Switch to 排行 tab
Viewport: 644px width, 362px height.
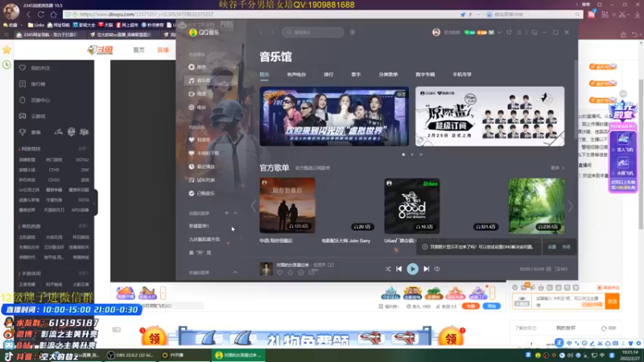coord(328,75)
